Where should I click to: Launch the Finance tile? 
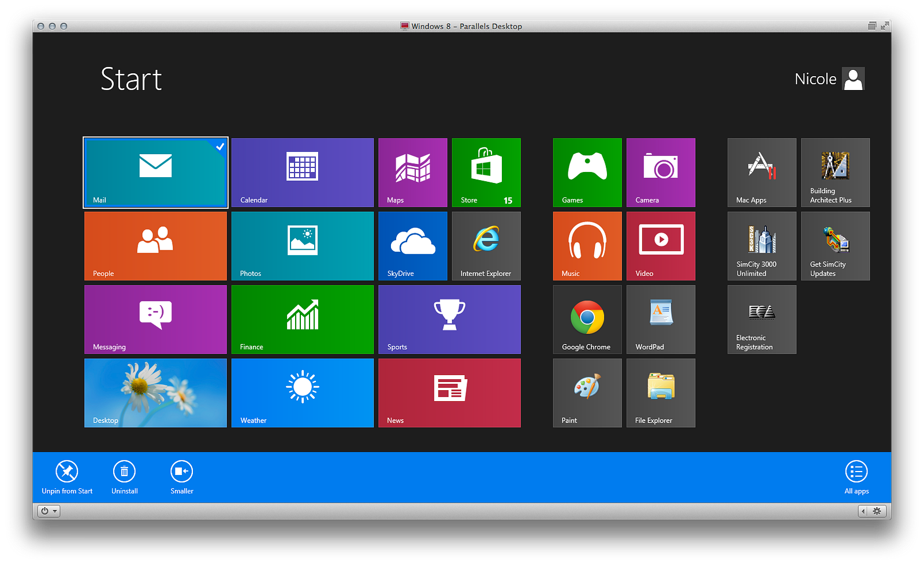[303, 319]
